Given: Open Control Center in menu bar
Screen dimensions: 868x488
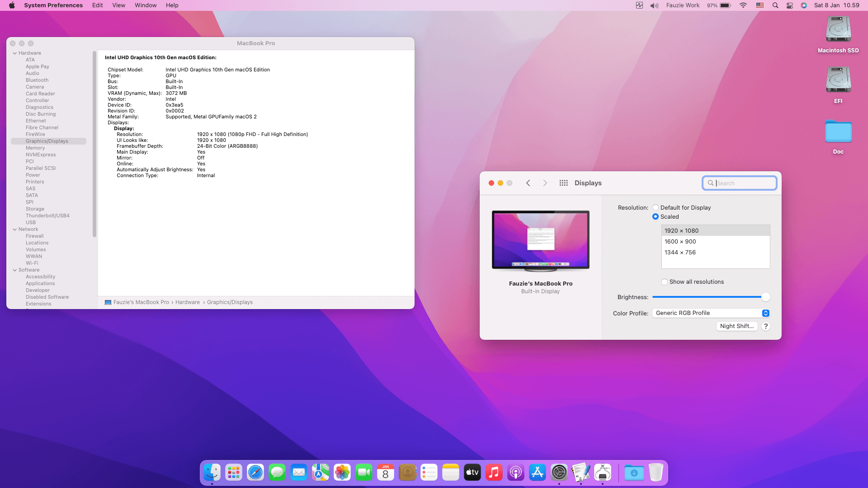Looking at the screenshot, I should pyautogui.click(x=790, y=5).
